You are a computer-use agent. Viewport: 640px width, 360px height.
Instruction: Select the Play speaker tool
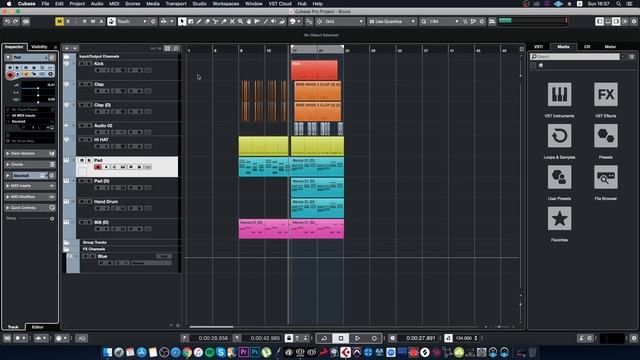274,21
